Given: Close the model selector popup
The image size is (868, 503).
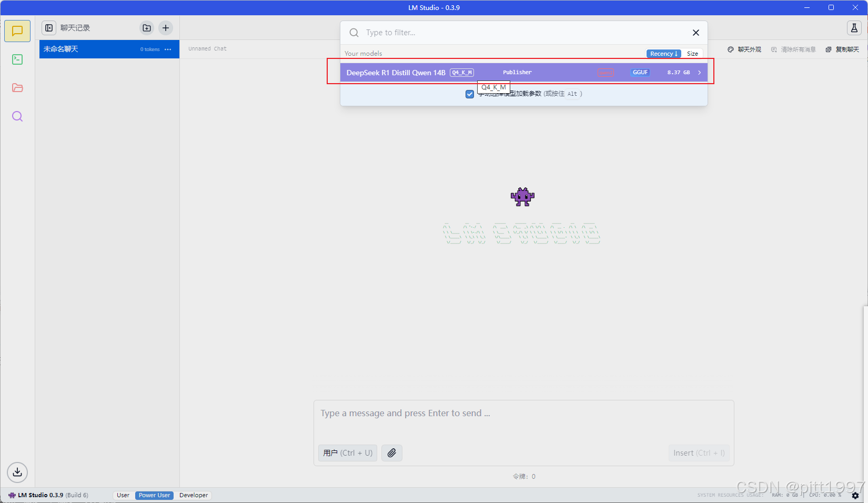Looking at the screenshot, I should (696, 33).
